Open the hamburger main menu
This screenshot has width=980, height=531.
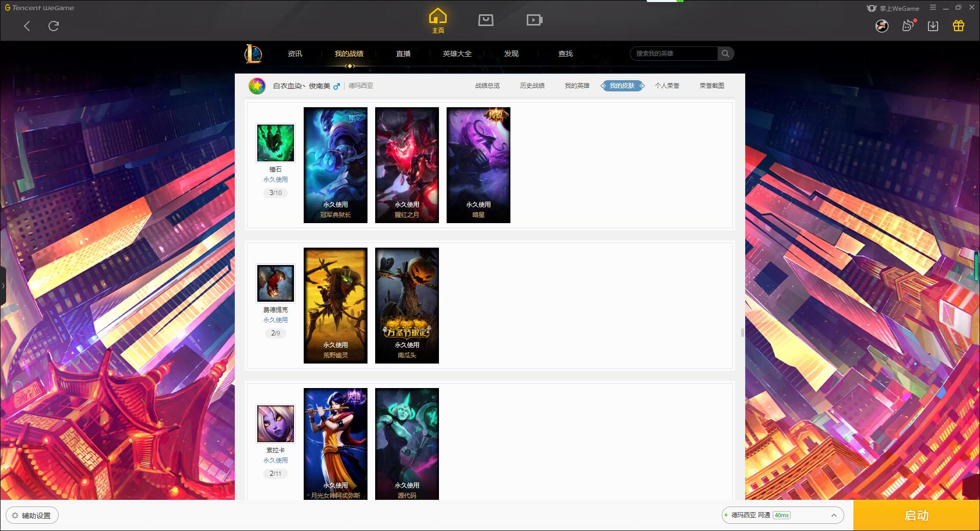tap(933, 8)
